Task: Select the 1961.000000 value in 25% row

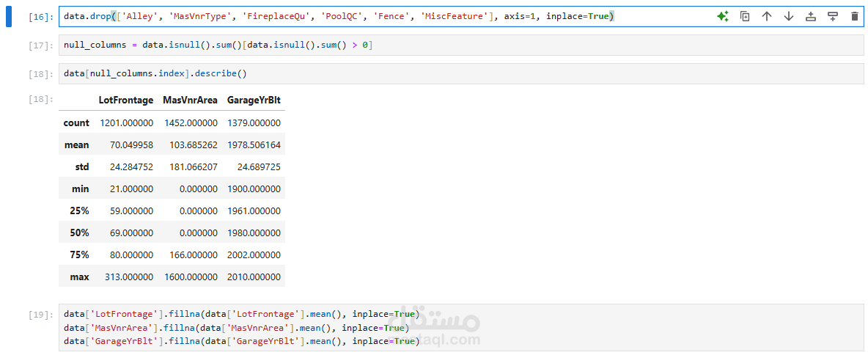Action: (254, 211)
